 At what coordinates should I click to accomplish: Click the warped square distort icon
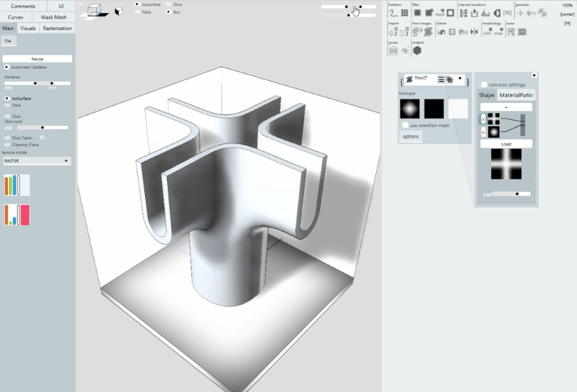[452, 32]
